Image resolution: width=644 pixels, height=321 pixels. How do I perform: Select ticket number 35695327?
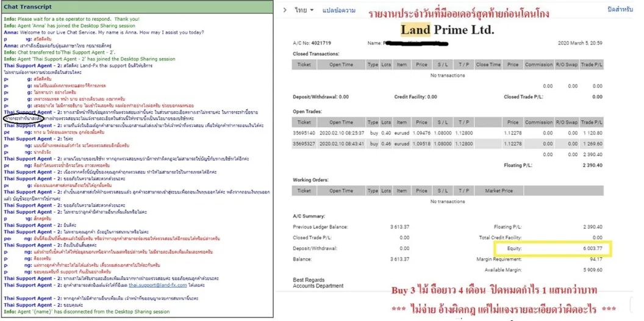click(x=304, y=144)
